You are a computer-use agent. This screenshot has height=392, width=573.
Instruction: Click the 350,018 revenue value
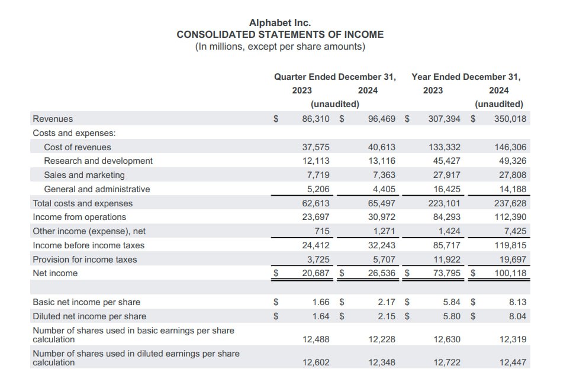click(510, 119)
